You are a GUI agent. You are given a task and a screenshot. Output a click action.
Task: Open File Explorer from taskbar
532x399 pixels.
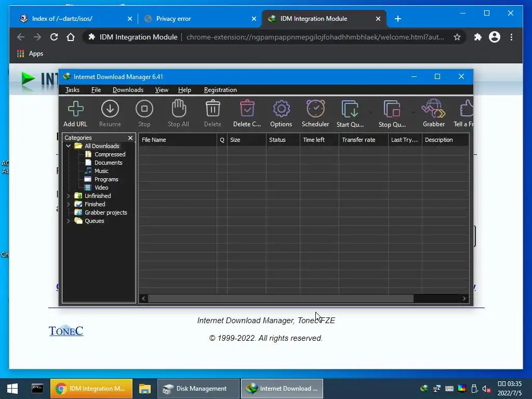pyautogui.click(x=144, y=389)
